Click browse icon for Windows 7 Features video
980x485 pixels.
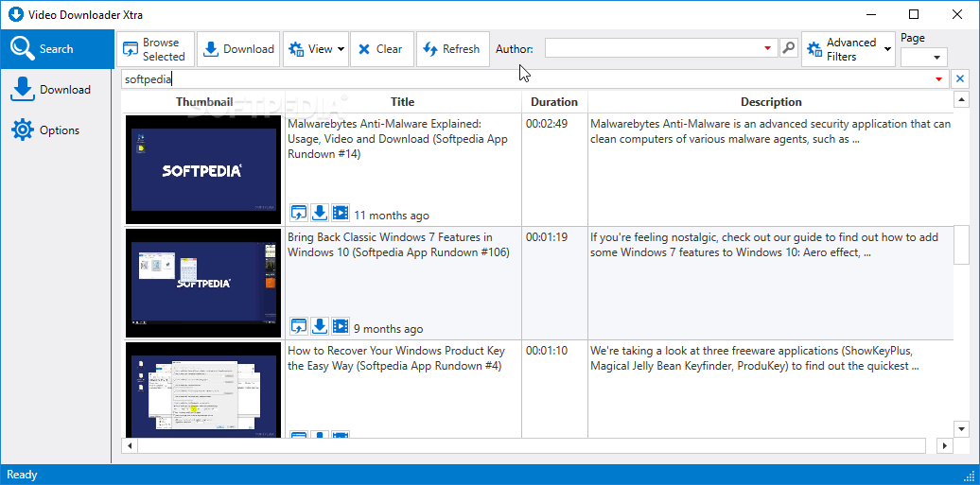point(299,326)
